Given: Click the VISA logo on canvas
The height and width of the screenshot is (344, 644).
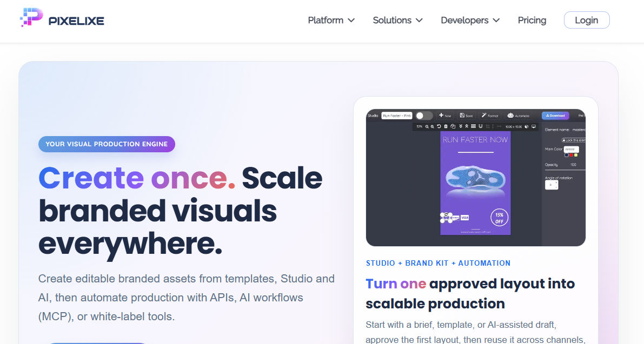Looking at the screenshot, I should [x=464, y=217].
